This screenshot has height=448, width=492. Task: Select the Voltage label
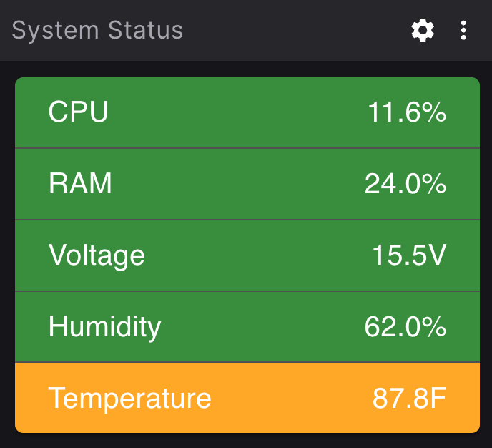tap(97, 255)
